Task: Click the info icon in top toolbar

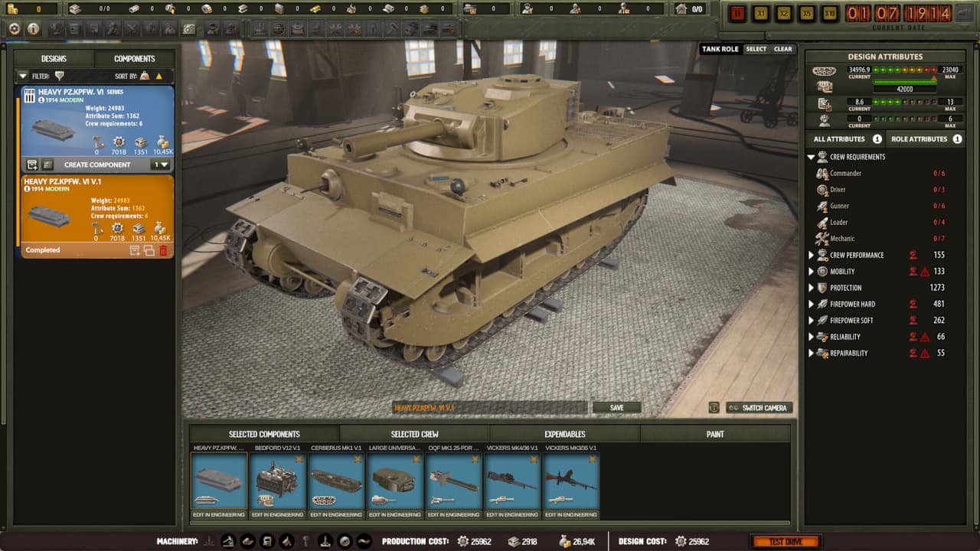Action: pos(34,29)
